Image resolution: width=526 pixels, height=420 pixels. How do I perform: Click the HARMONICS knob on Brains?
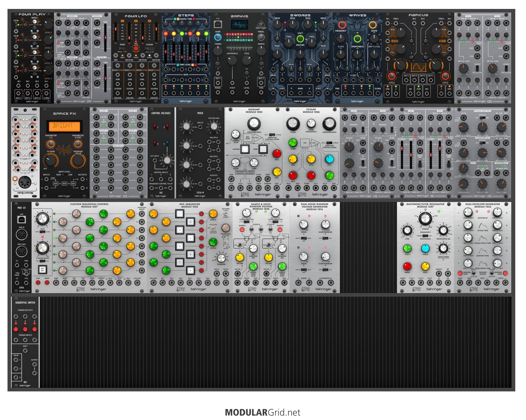pyautogui.click(x=232, y=60)
